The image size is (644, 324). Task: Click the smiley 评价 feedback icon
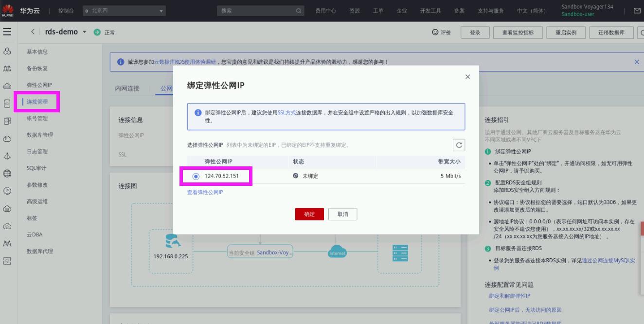click(x=435, y=33)
